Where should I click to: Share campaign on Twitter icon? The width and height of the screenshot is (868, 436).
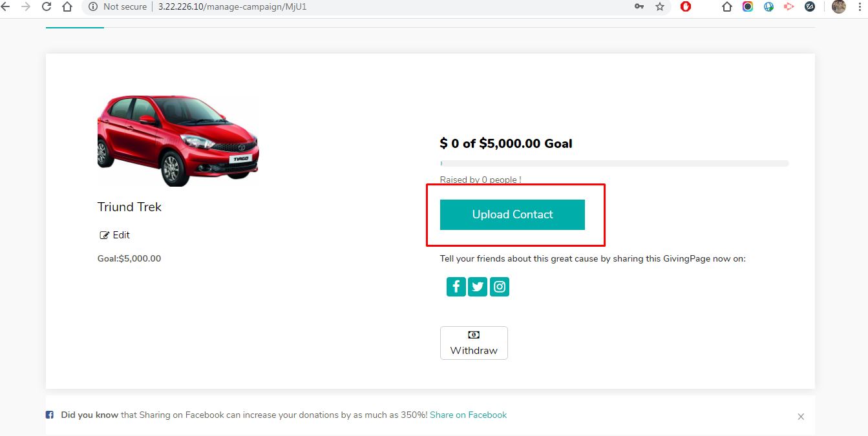[x=478, y=287]
